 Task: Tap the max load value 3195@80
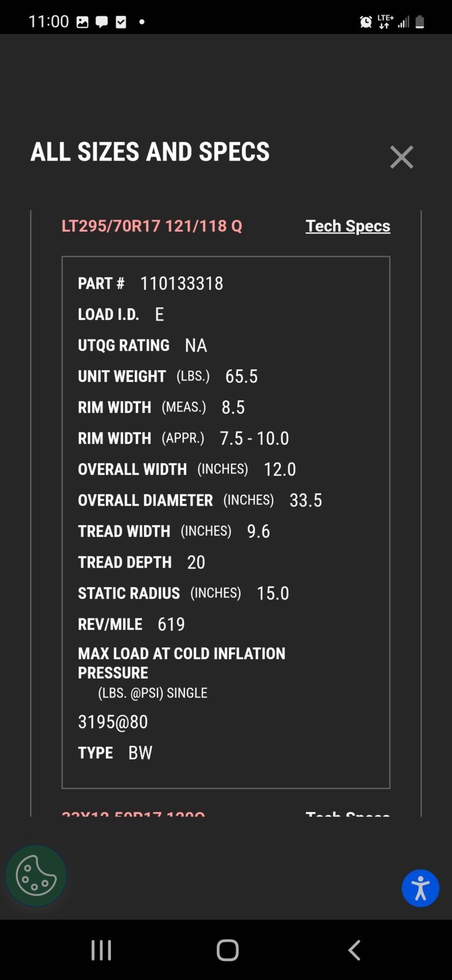(113, 722)
